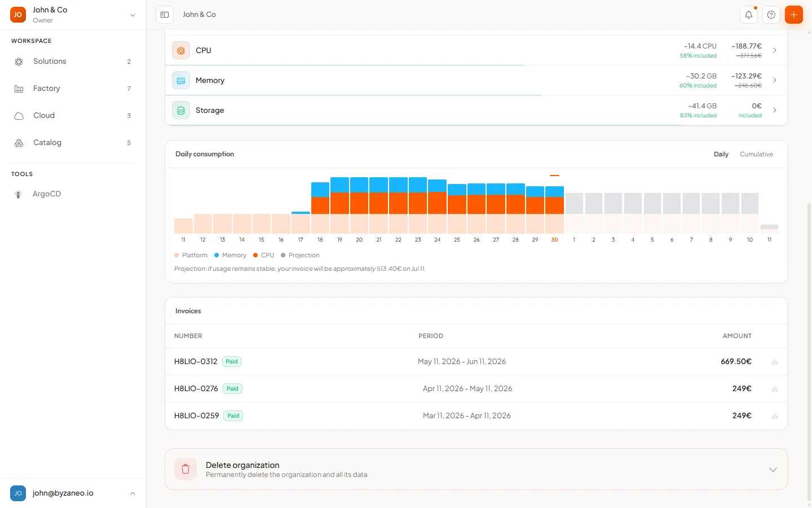Expand the Storage row chevron
The height and width of the screenshot is (508, 812).
[775, 110]
